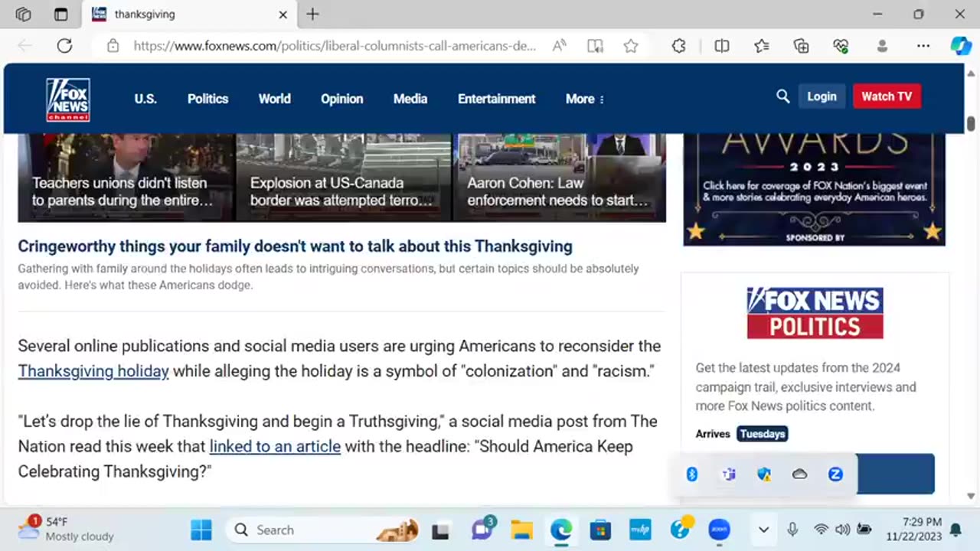Open the browser Extensions puzzle icon
This screenshot has height=551, width=980.
(678, 46)
